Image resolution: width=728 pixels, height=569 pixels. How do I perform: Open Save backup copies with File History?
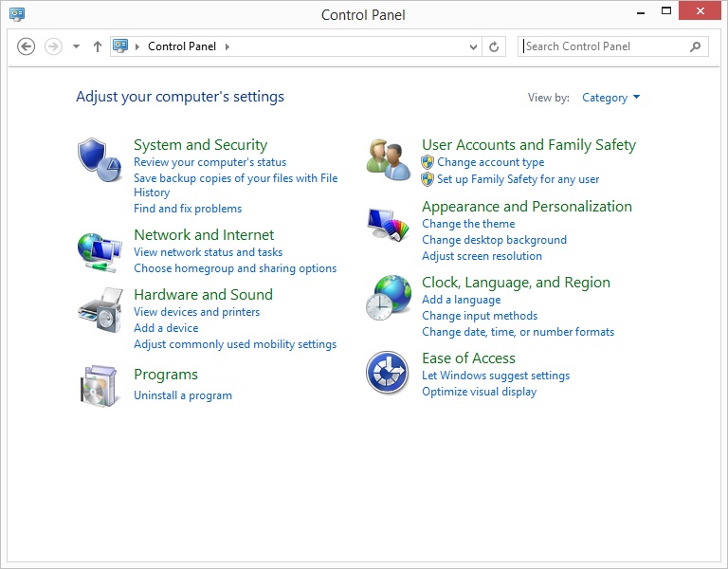(235, 185)
